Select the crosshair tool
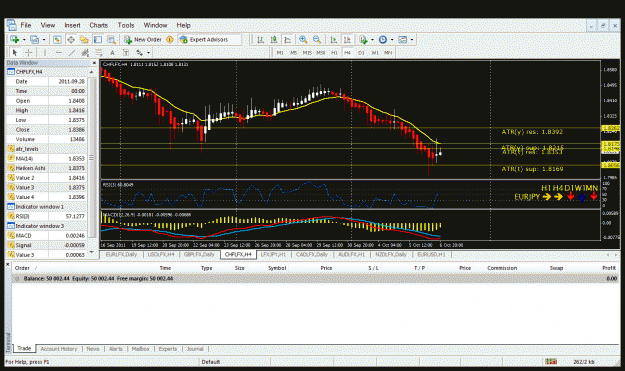This screenshot has height=371, width=625. 28,52
